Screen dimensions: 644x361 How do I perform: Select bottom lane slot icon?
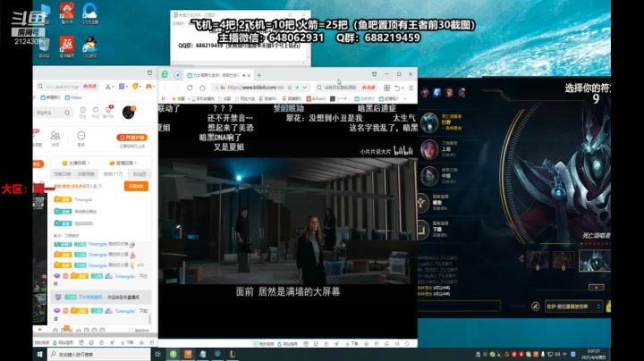[423, 230]
